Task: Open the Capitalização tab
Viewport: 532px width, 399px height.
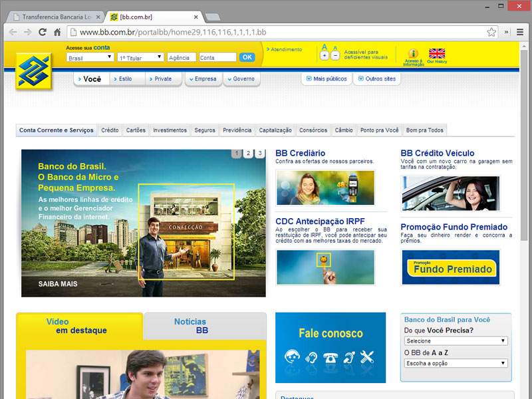Action: pos(275,130)
